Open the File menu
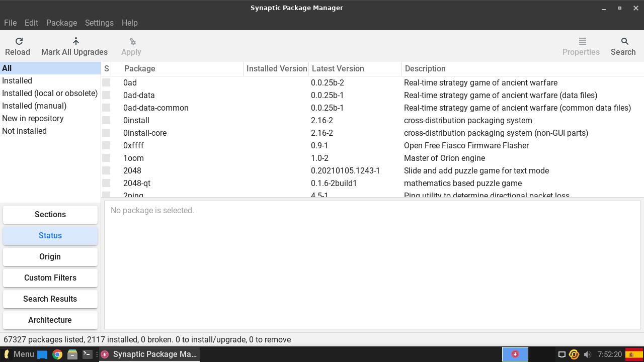 click(x=10, y=23)
